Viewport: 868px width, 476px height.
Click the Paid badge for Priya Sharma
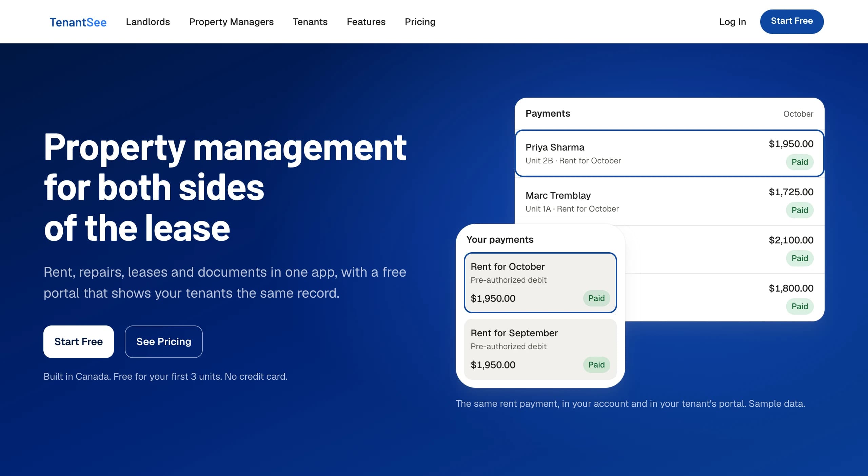pyautogui.click(x=800, y=162)
